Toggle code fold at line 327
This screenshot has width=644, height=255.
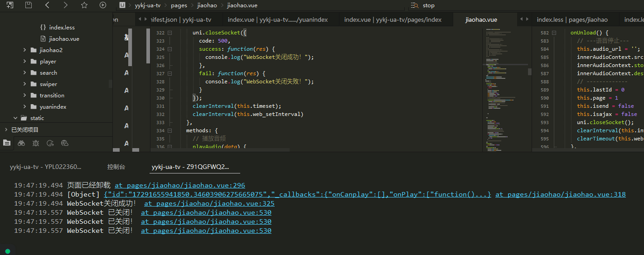(170, 73)
